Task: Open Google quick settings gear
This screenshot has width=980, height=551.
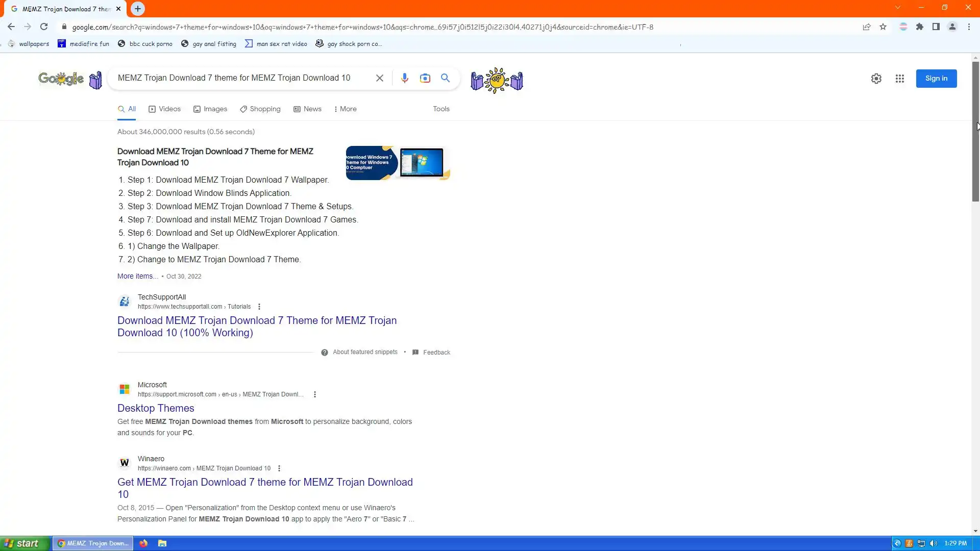Action: 876,79
